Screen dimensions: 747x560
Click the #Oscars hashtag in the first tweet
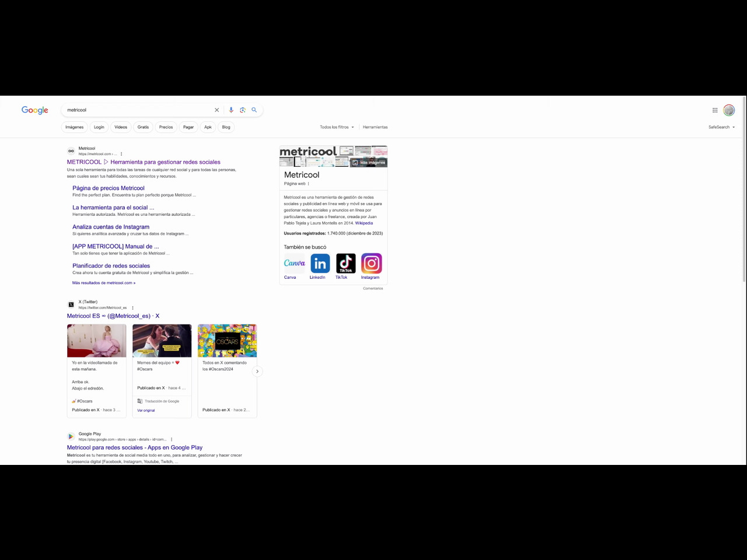pos(85,401)
